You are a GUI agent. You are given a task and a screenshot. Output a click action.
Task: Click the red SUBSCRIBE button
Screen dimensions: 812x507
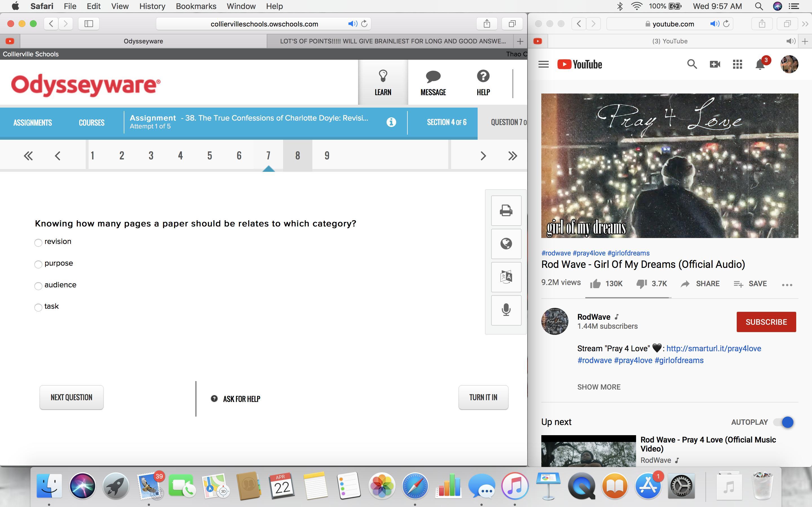(766, 322)
